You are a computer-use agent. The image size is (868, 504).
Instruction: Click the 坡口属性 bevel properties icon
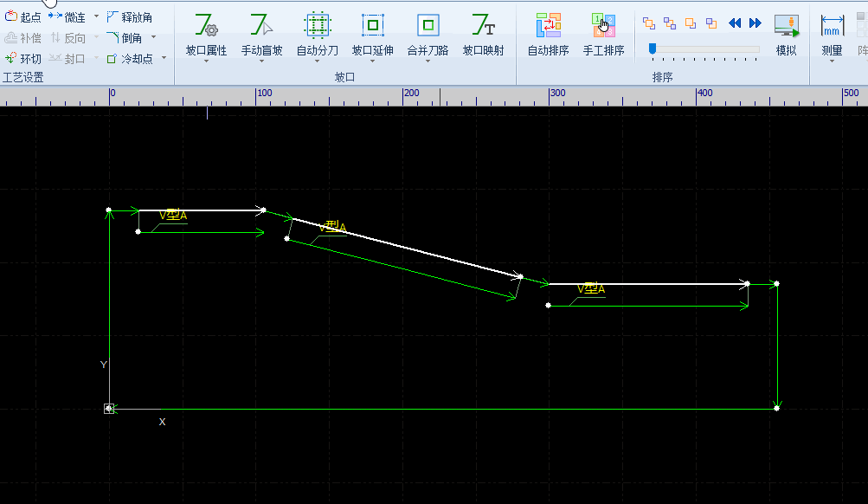pos(206,35)
